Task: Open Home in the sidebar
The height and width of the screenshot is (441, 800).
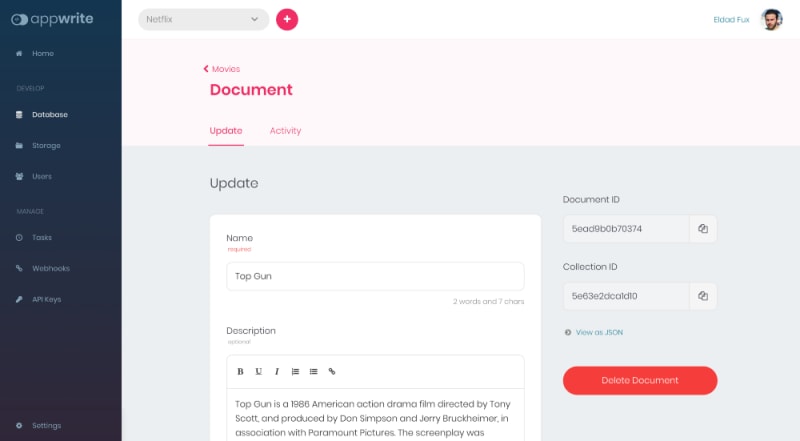Action: pyautogui.click(x=43, y=53)
